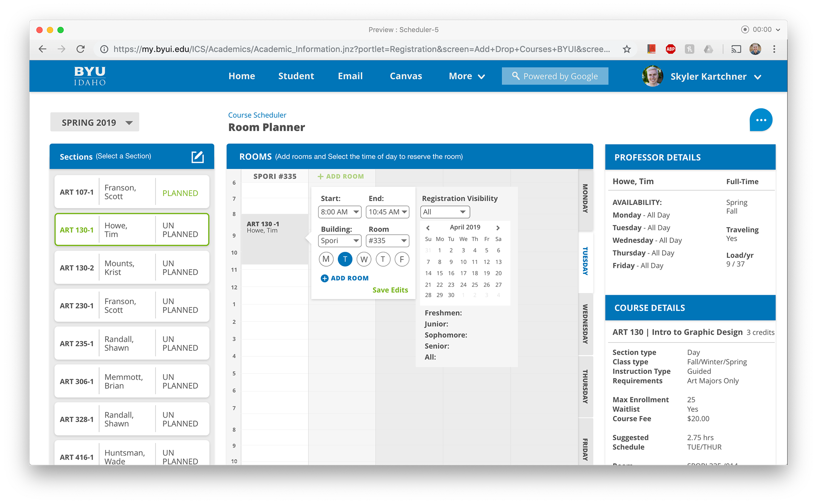Open the Chrome three-dot menu
This screenshot has width=817, height=504.
coord(774,49)
